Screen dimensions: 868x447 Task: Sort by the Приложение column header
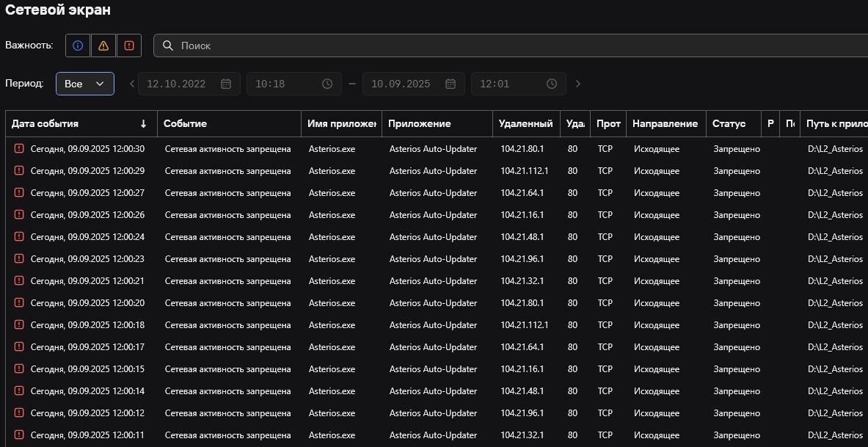(419, 124)
